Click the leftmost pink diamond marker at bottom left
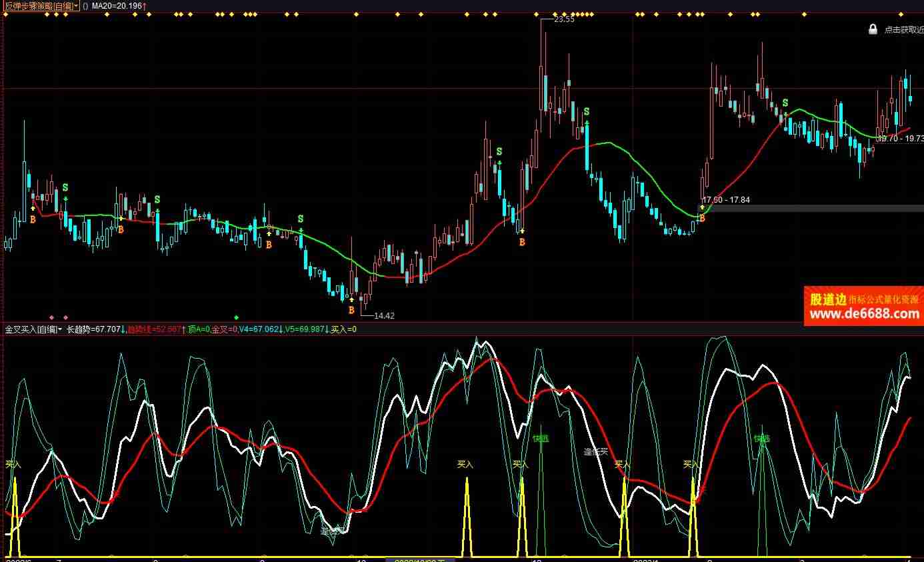 point(52,317)
